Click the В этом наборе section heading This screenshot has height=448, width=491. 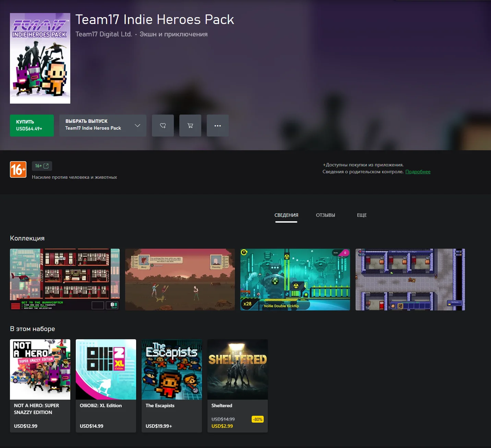coord(33,329)
